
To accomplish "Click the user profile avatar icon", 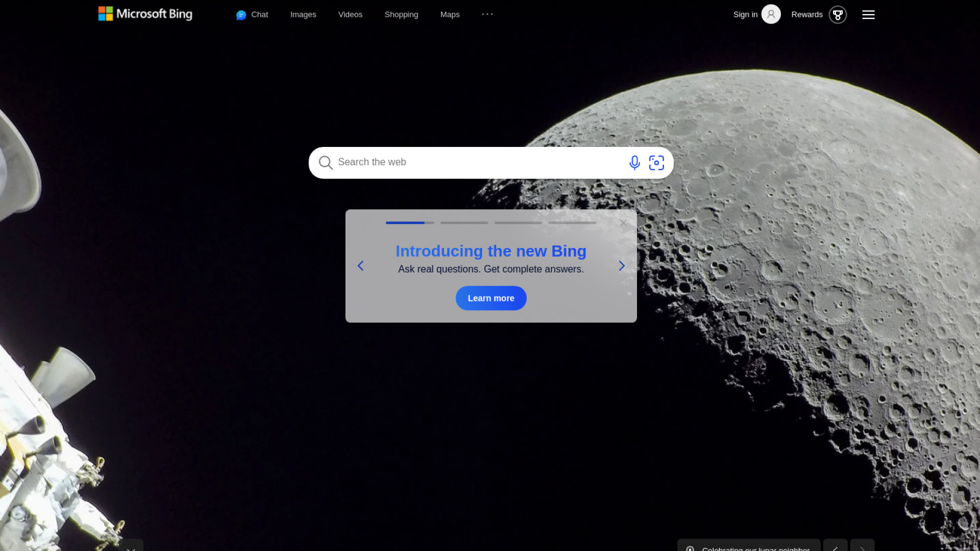I will tap(771, 14).
